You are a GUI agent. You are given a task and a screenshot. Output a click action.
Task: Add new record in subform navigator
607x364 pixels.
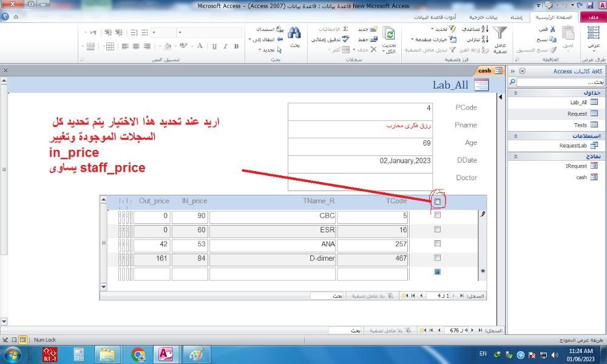tap(405, 295)
